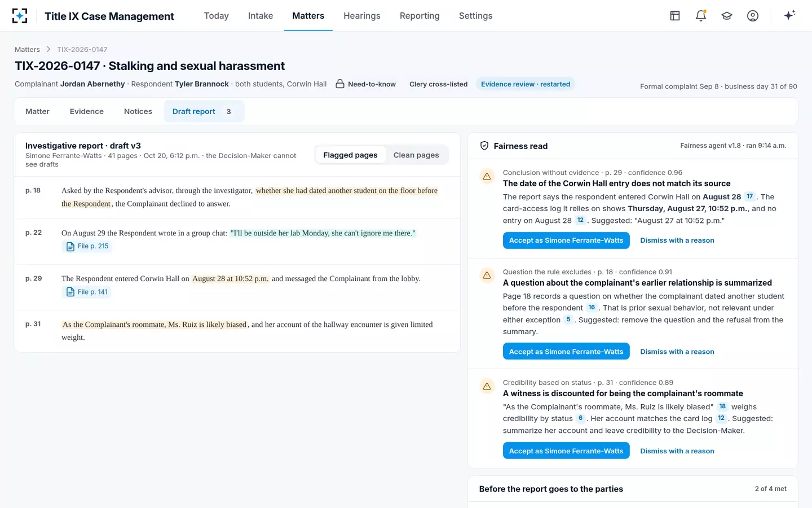Screen dimensions: 812x508
Task: Click the Evidence review · restarted status badge
Action: 526,84
